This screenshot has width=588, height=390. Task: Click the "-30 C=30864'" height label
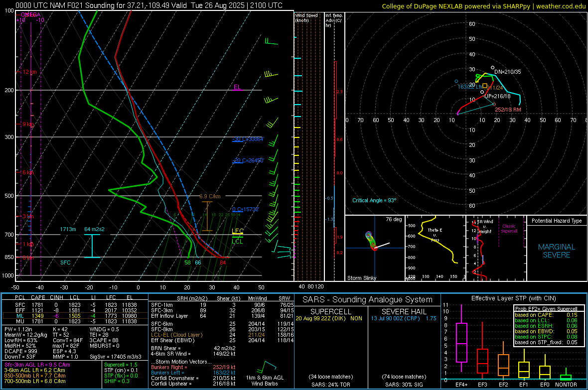[x=248, y=139]
